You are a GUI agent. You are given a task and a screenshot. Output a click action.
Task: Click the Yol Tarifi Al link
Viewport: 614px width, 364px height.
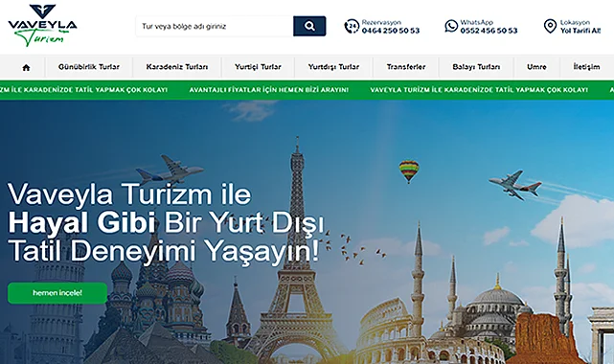click(580, 31)
